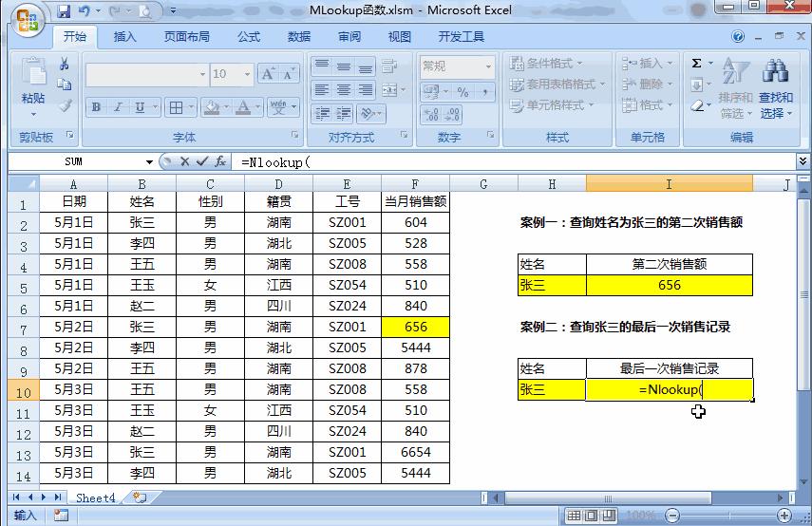
Task: Switch to 开发工具 ribbon tab
Action: click(462, 36)
